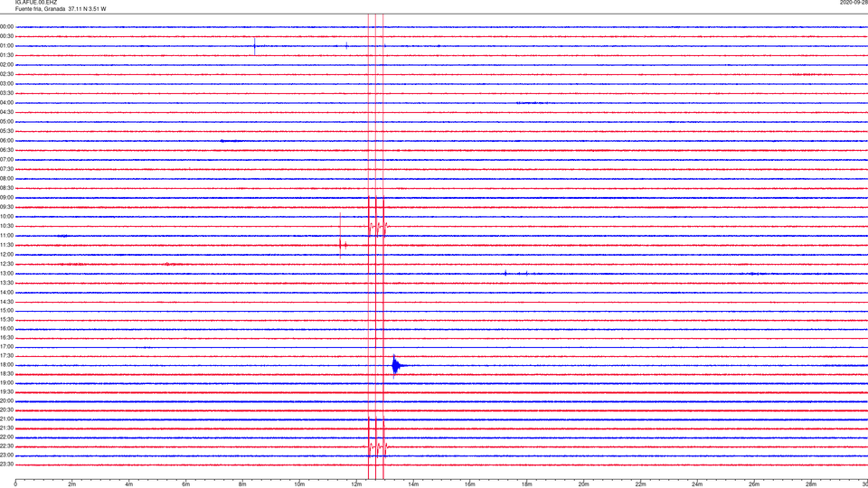Click the station code IG.AFUE.00.EHZ header
Screen dimensions: 868x488
[x=36, y=3]
